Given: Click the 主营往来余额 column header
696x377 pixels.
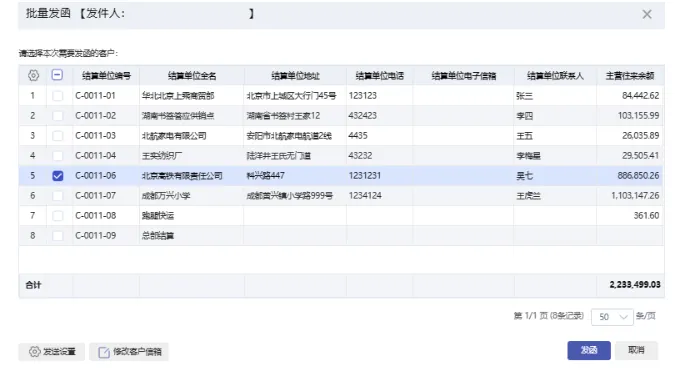Looking at the screenshot, I should (x=630, y=76).
